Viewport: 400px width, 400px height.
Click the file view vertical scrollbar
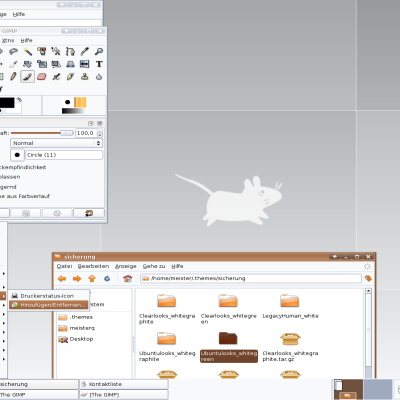[368, 333]
